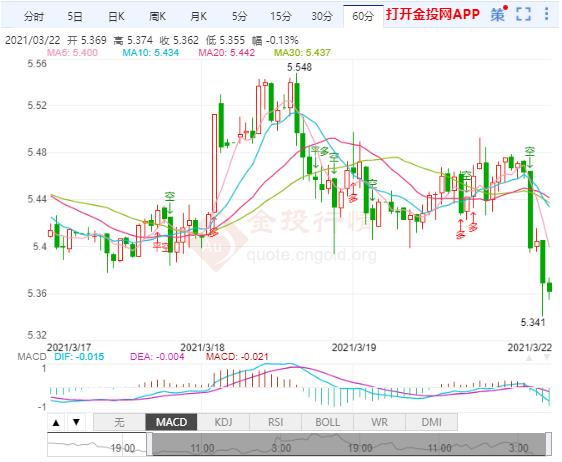Click the MA5: 5.400 legend label
562x462 pixels.
click(x=72, y=53)
